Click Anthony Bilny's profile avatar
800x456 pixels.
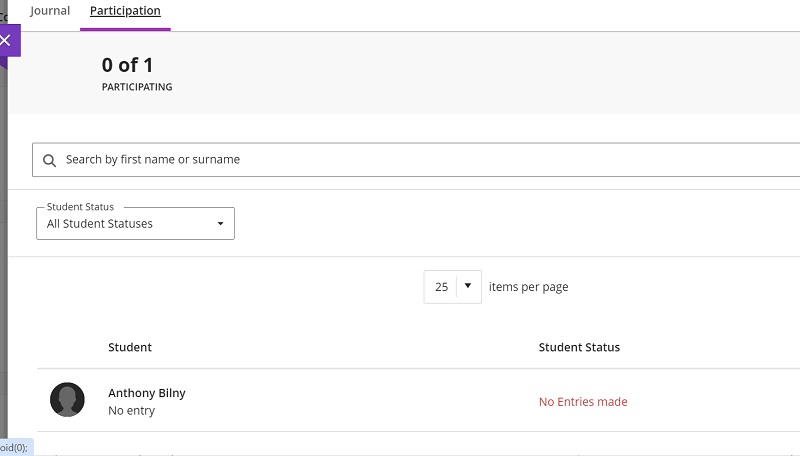pyautogui.click(x=67, y=400)
